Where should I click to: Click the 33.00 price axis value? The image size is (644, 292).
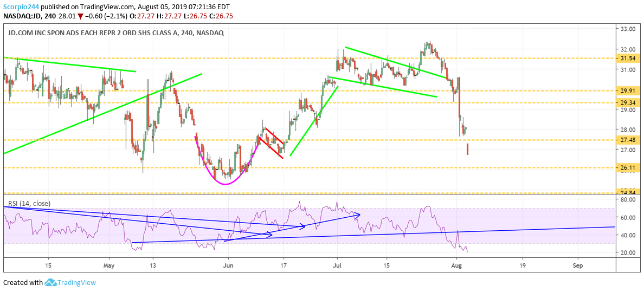click(628, 29)
